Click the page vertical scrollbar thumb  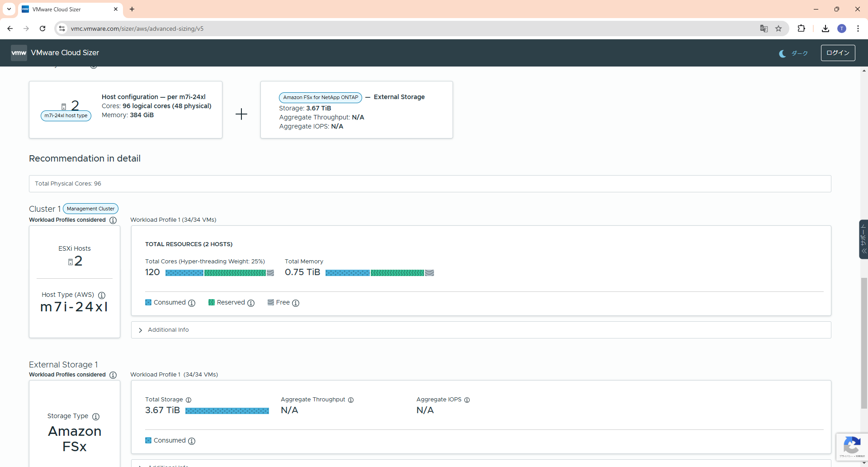pyautogui.click(x=864, y=343)
